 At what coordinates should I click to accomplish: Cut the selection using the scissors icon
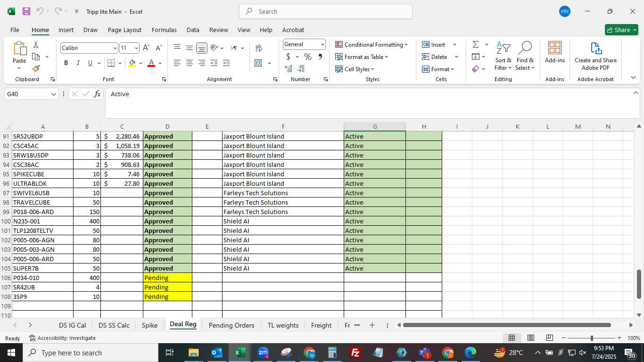(36, 44)
